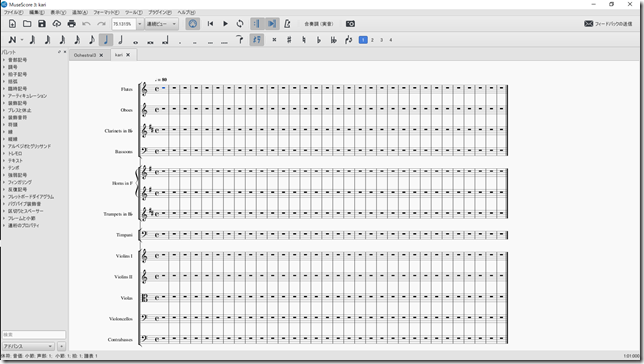Open the 編集 menu
This screenshot has width=644, height=364.
click(37, 12)
